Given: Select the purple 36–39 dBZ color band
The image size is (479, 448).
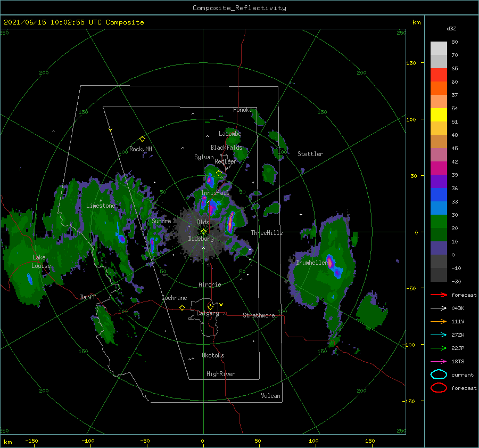Looking at the screenshot, I should (x=439, y=181).
